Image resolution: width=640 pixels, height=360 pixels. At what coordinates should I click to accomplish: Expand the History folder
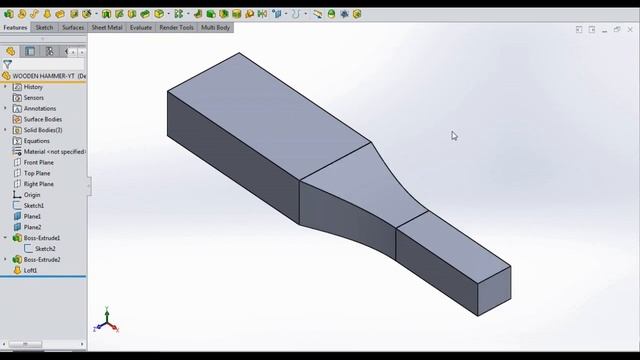pyautogui.click(x=5, y=87)
